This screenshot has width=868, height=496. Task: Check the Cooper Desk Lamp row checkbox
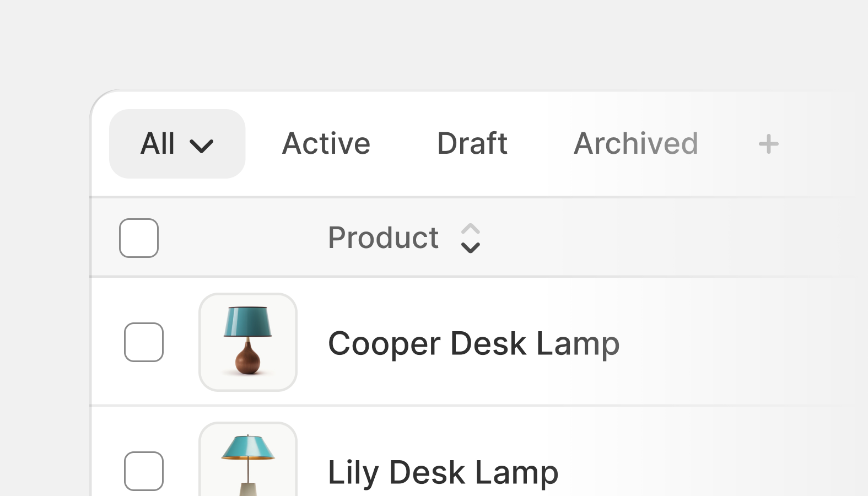click(144, 342)
